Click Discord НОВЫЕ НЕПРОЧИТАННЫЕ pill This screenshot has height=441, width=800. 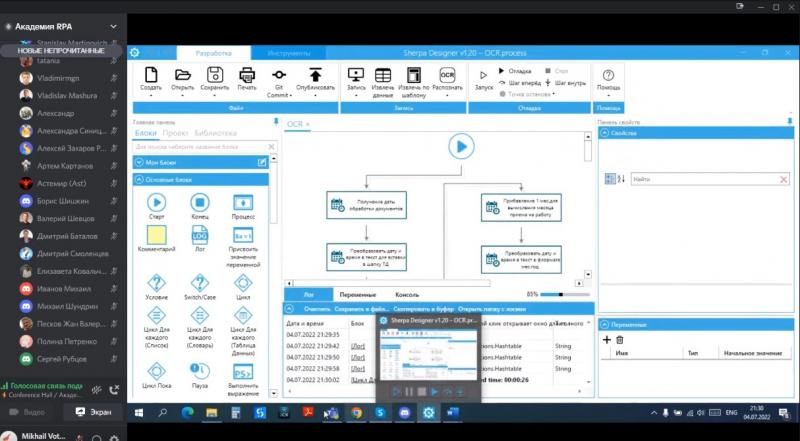61,51
